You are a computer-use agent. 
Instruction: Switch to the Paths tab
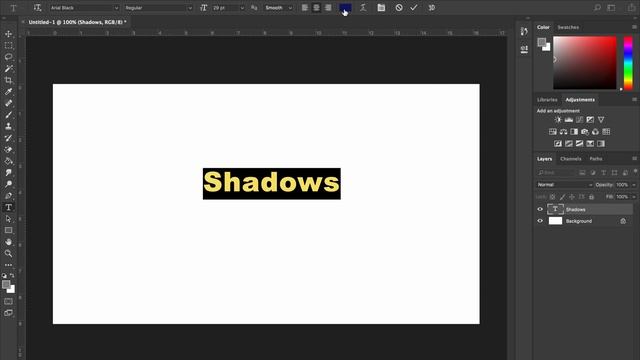pos(596,159)
